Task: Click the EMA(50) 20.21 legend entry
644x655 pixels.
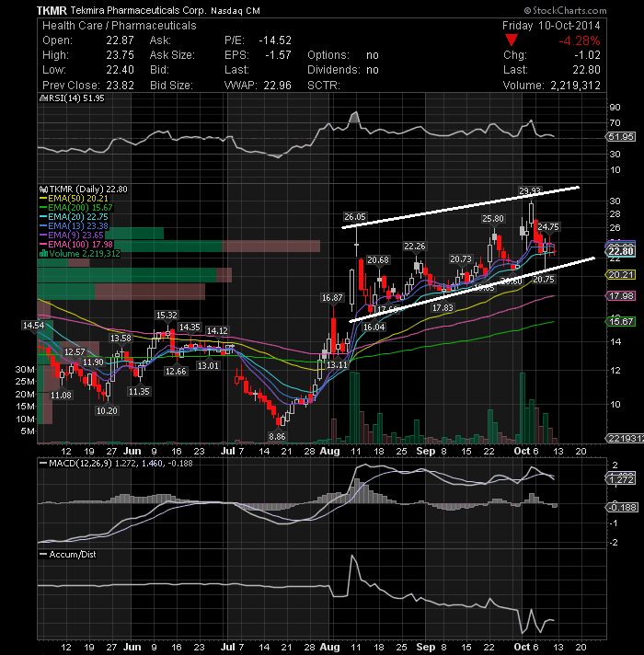Action: tap(74, 199)
